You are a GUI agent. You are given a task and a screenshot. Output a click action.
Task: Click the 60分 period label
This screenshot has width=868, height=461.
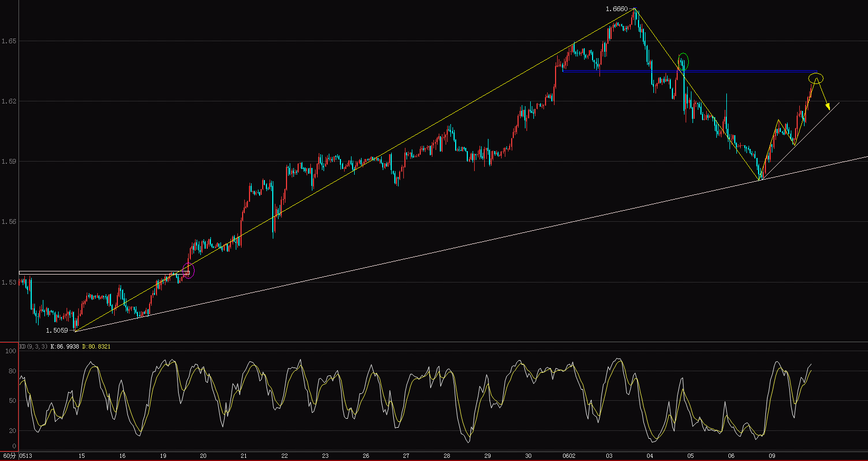pos(9,456)
